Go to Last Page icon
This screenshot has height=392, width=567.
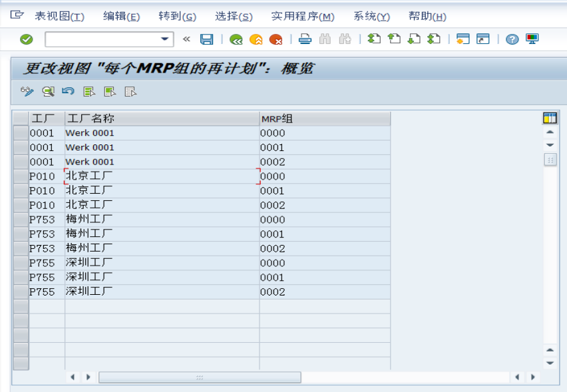433,39
